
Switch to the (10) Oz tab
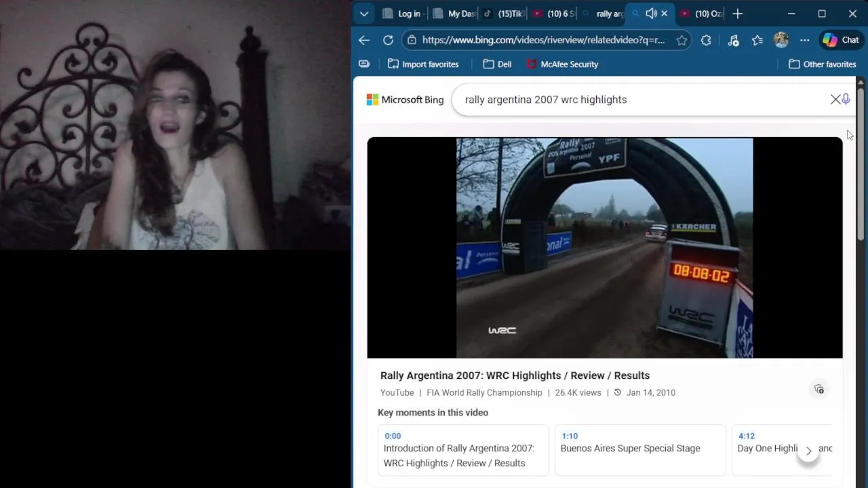(701, 14)
